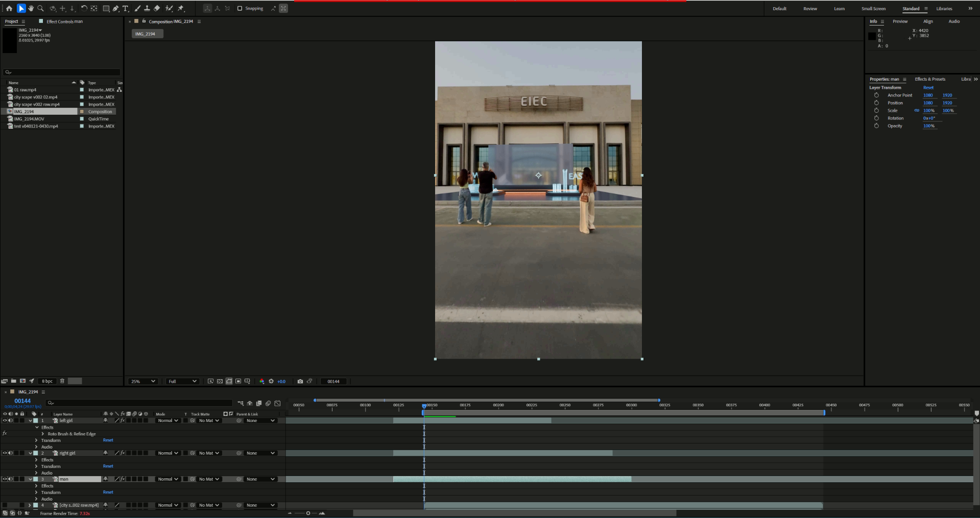Open Track Matte dropdown for man layer
980x518 pixels.
(209, 479)
